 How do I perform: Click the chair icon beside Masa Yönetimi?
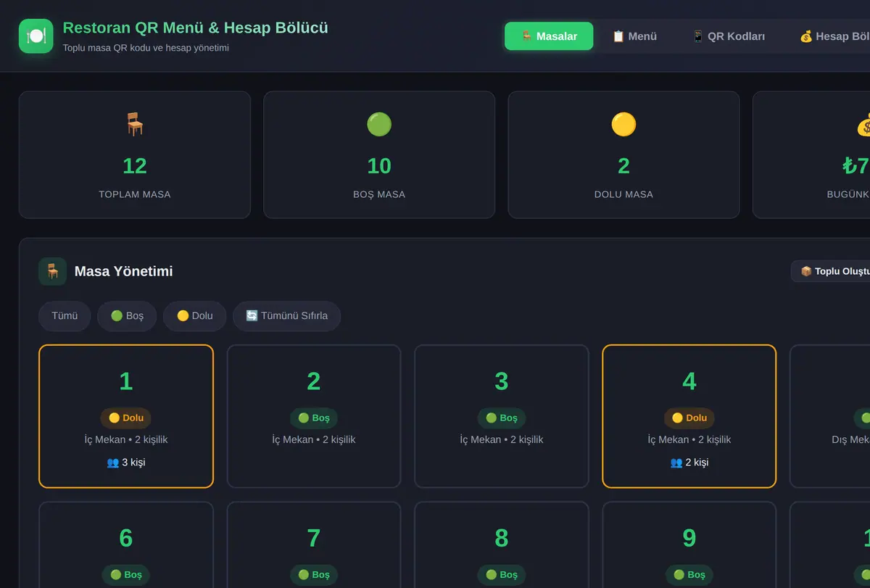(x=52, y=271)
